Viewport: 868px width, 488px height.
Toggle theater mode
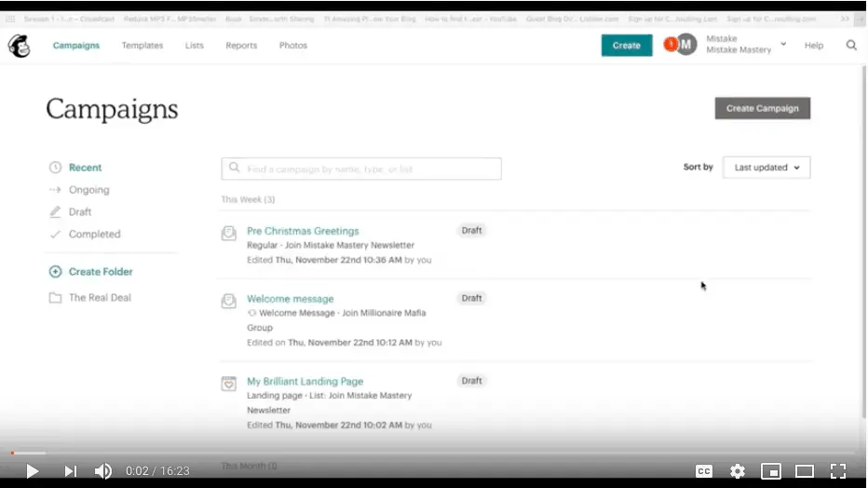pos(805,471)
